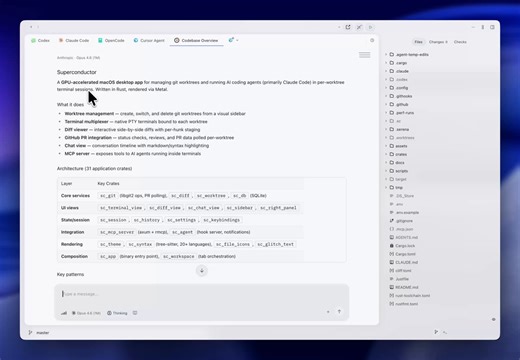Image resolution: width=520 pixels, height=360 pixels.
Task: Click the circular icon right of the tab bar
Action: tap(372, 40)
